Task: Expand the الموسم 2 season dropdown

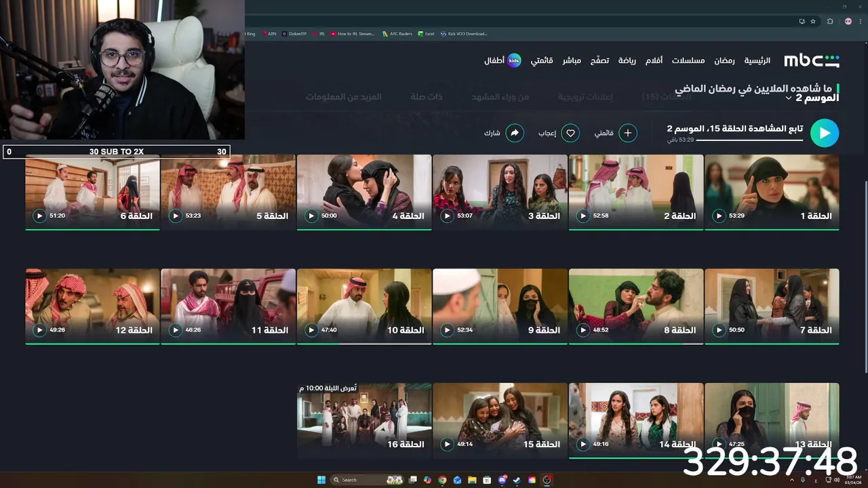Action: pos(812,98)
